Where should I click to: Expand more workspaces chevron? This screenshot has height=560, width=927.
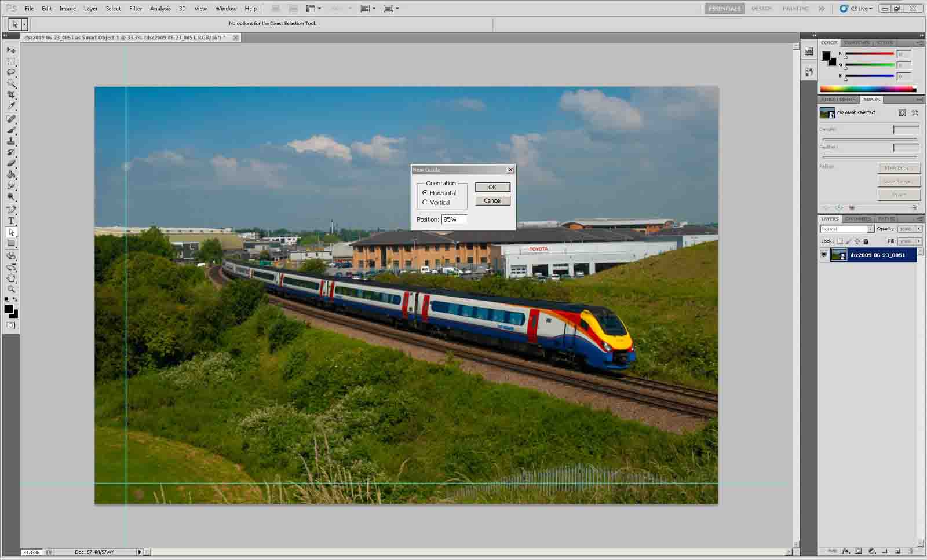[822, 8]
